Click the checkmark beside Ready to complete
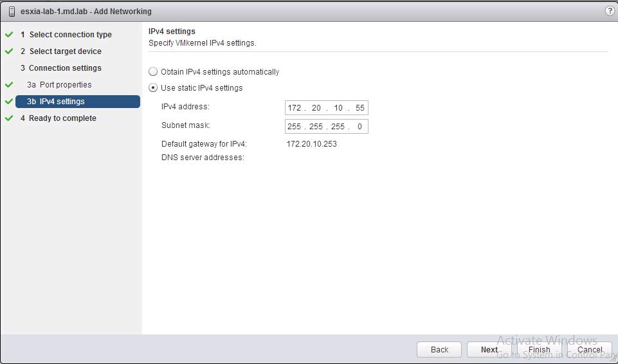 [x=9, y=118]
